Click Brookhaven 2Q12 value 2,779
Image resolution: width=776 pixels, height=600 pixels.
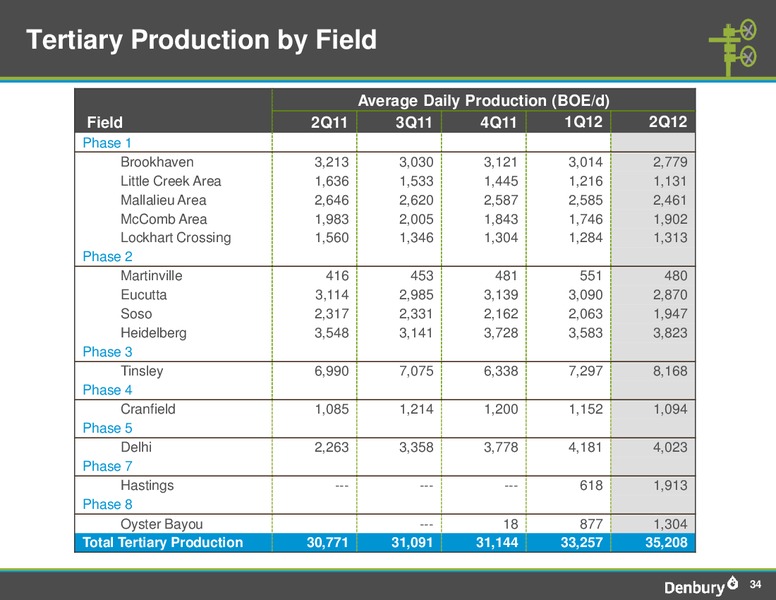(670, 162)
